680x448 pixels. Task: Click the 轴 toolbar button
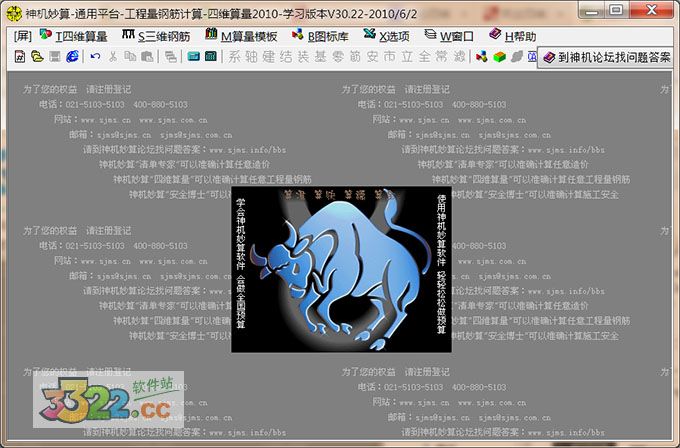[x=252, y=56]
